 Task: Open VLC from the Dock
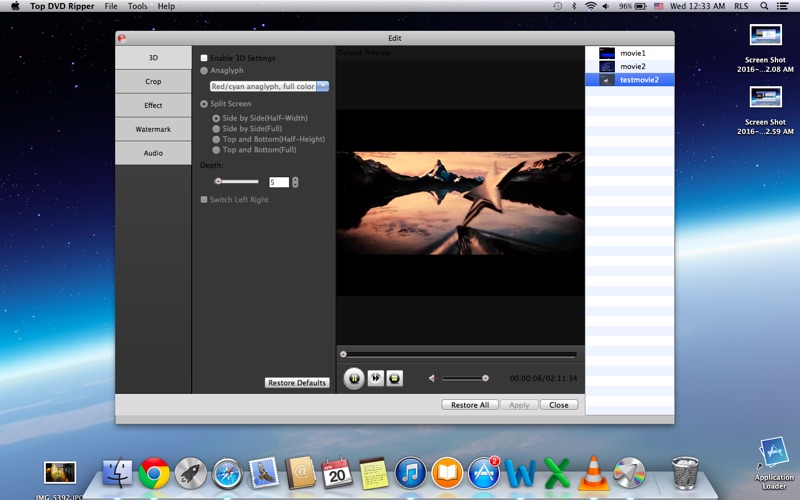click(593, 472)
